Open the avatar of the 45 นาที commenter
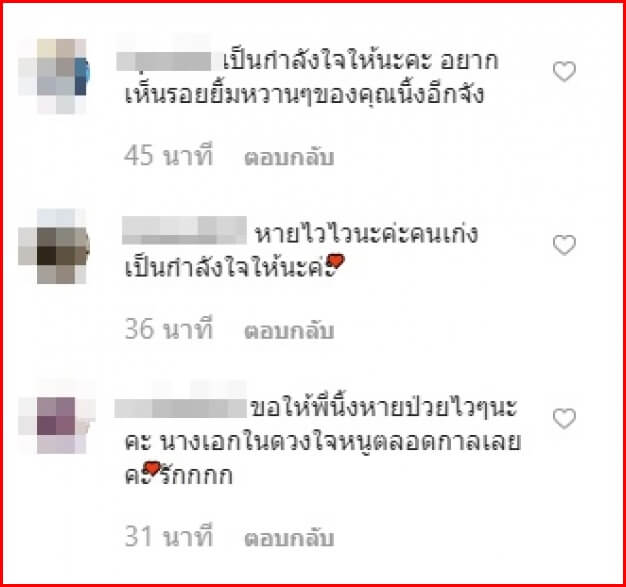 pyautogui.click(x=54, y=76)
